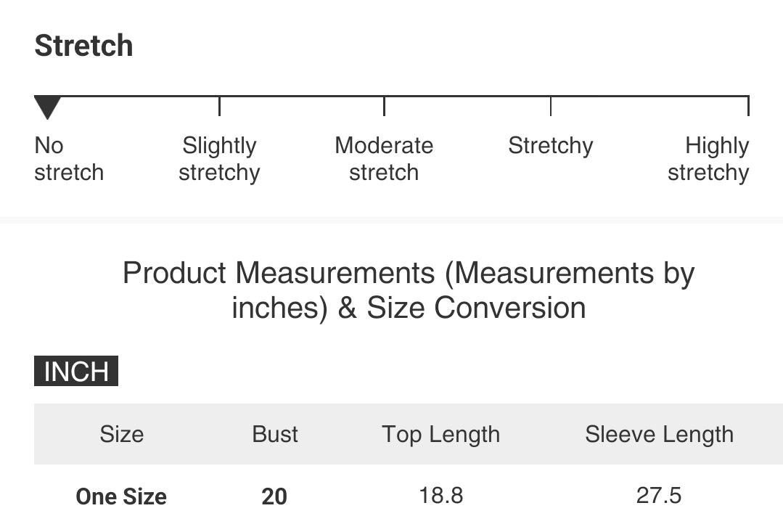The width and height of the screenshot is (783, 532).
Task: Click the bust value 20
Action: click(x=274, y=496)
